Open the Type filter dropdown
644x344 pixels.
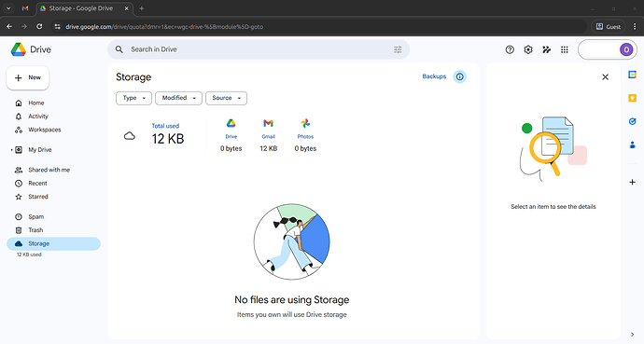(x=133, y=98)
